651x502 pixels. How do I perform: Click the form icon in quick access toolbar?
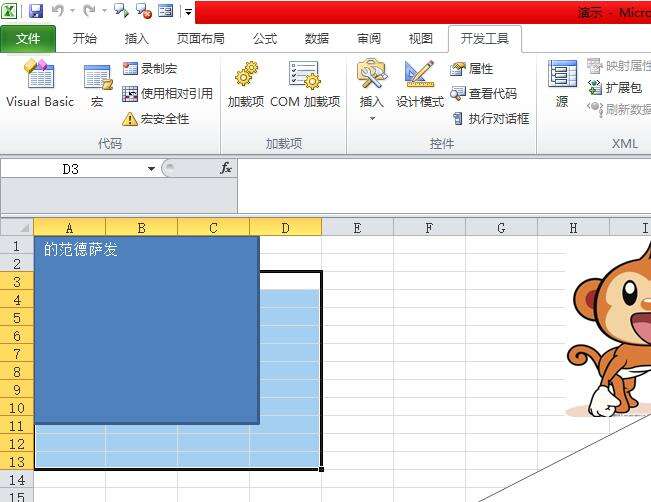(x=166, y=11)
